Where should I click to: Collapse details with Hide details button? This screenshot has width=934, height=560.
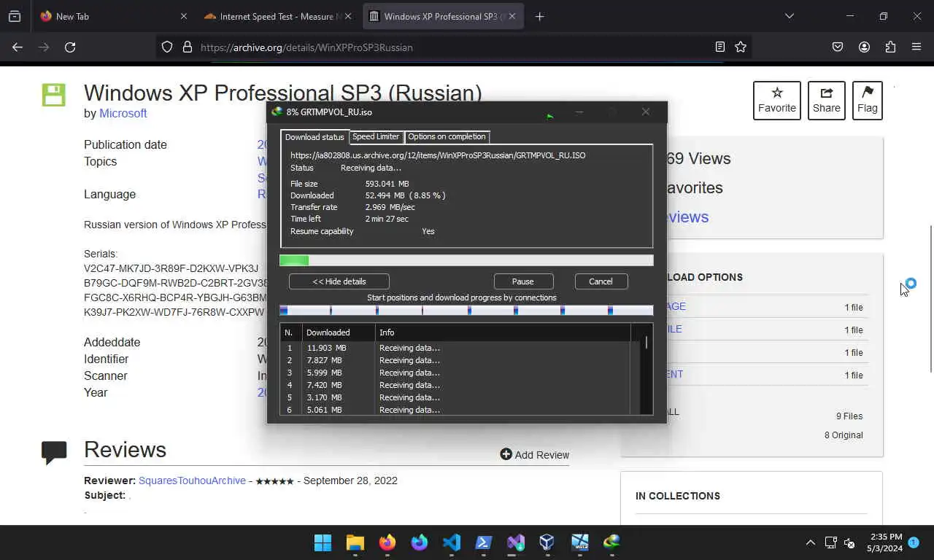tap(339, 281)
